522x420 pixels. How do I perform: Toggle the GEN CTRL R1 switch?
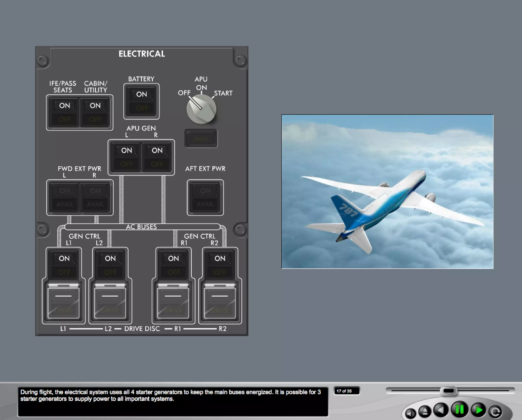[174, 265]
